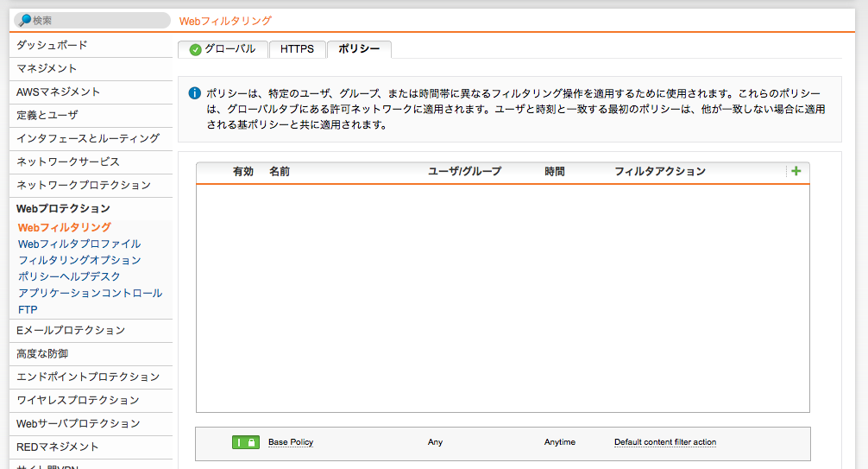This screenshot has width=868, height=469.
Task: Go to アプリケーションコントロール submenu item
Action: (x=90, y=293)
